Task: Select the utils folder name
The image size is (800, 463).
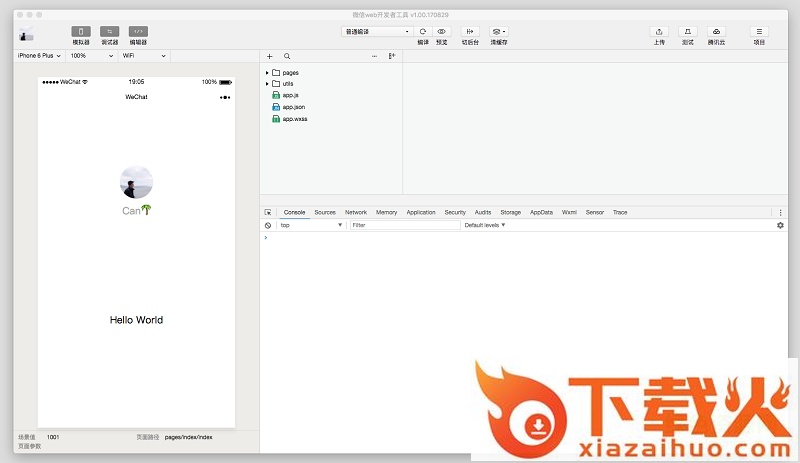Action: [288, 84]
